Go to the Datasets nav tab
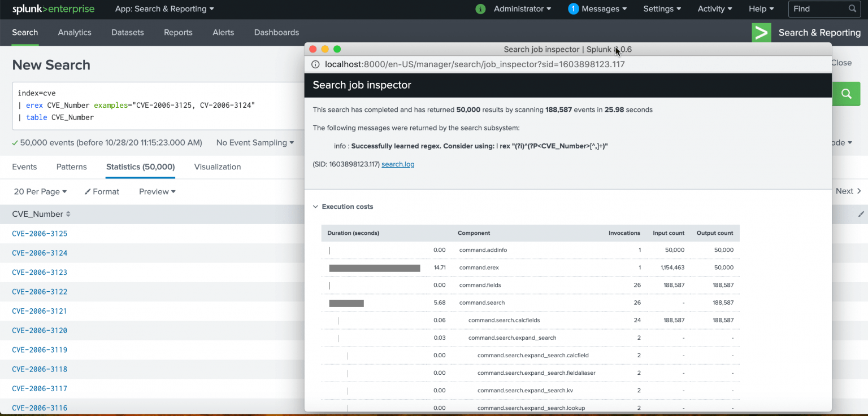 coord(128,33)
